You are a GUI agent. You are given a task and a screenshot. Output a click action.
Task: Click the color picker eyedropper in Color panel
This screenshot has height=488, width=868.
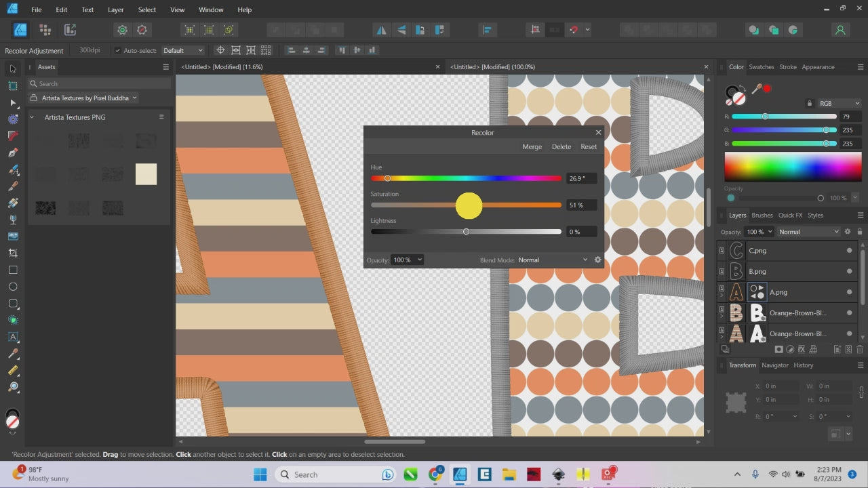(x=756, y=89)
